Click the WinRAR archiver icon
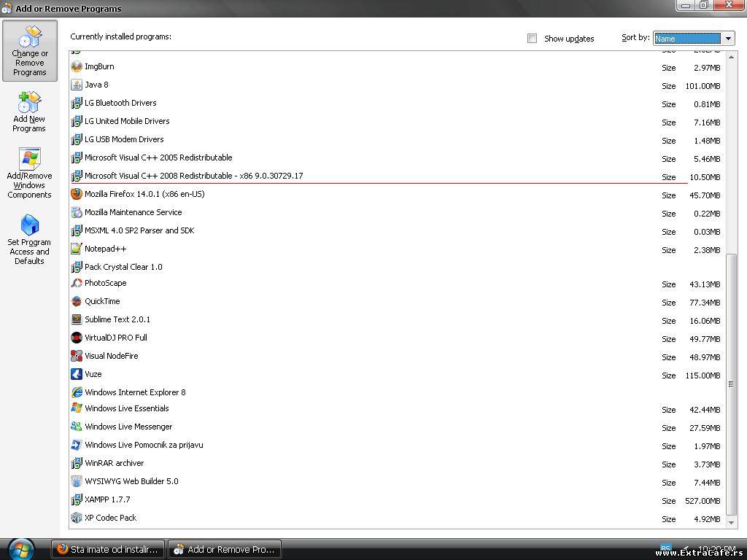Viewport: 747px width, 560px height. pos(76,463)
